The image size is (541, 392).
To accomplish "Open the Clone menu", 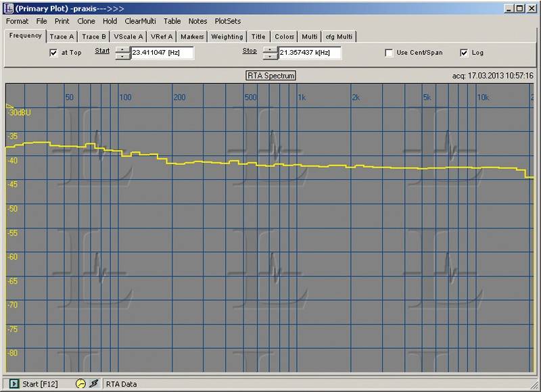I will pos(87,21).
